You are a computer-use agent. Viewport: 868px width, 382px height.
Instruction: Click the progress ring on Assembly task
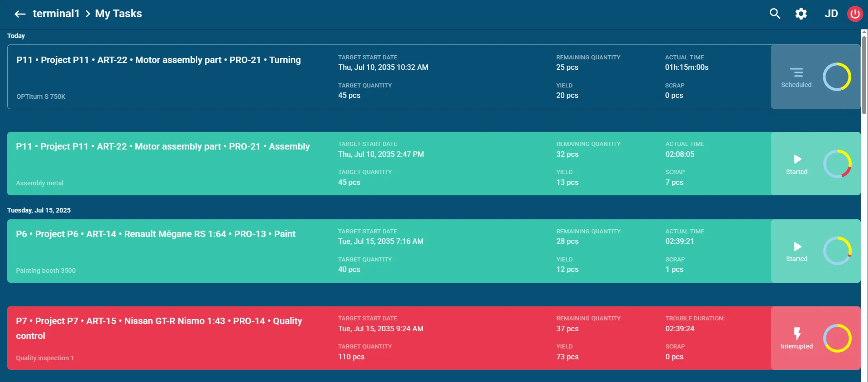[x=837, y=164]
